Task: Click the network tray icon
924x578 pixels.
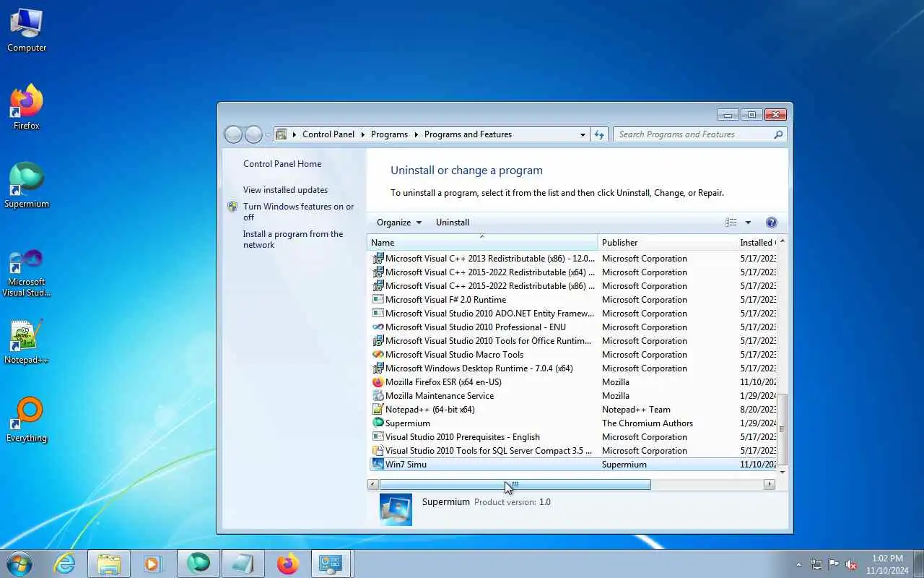Action: (x=816, y=564)
